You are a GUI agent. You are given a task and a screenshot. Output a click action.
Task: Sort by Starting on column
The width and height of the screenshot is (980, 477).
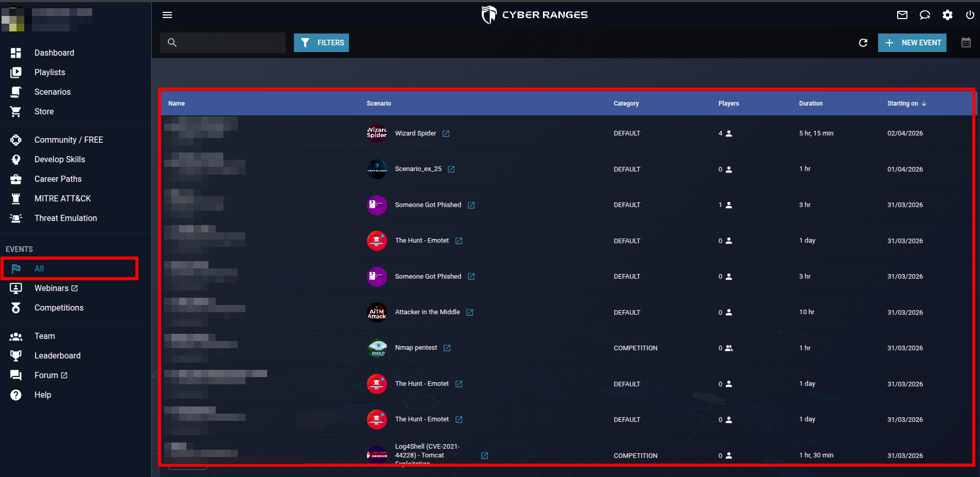pos(907,104)
